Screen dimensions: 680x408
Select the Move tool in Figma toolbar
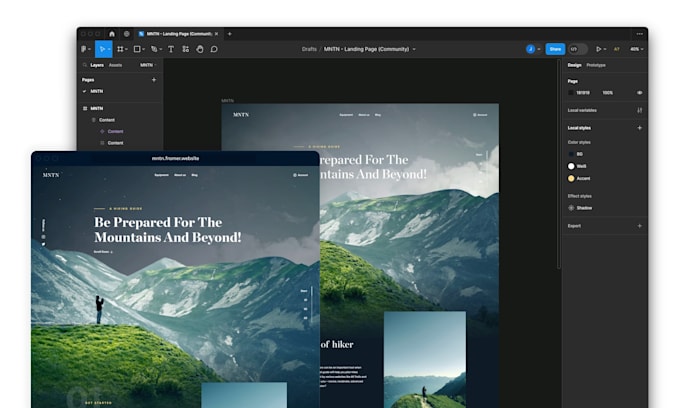pos(102,49)
